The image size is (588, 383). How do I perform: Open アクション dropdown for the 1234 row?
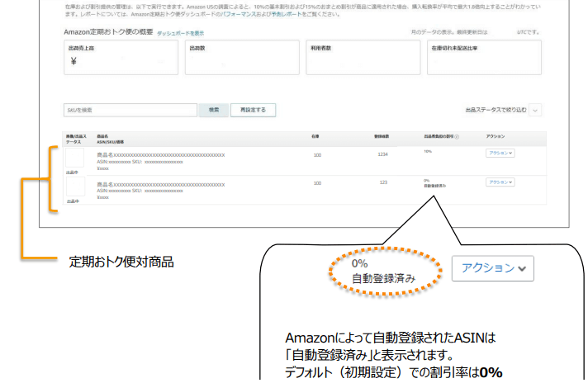pos(500,153)
